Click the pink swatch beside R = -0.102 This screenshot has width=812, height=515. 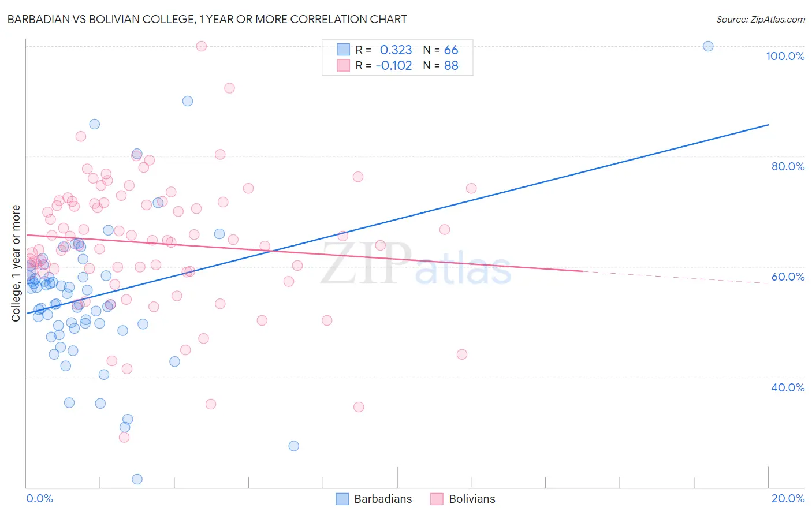tap(343, 65)
